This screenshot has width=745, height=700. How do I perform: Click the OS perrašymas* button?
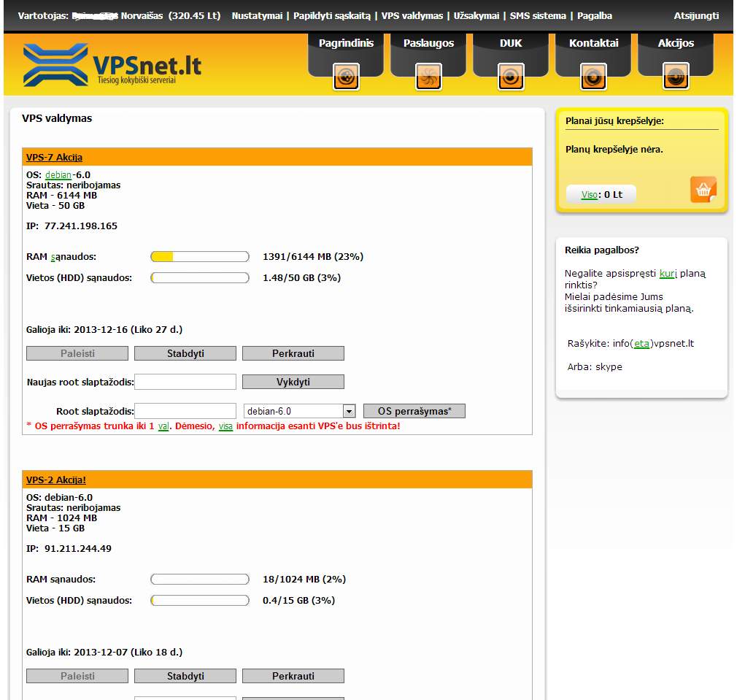[414, 412]
